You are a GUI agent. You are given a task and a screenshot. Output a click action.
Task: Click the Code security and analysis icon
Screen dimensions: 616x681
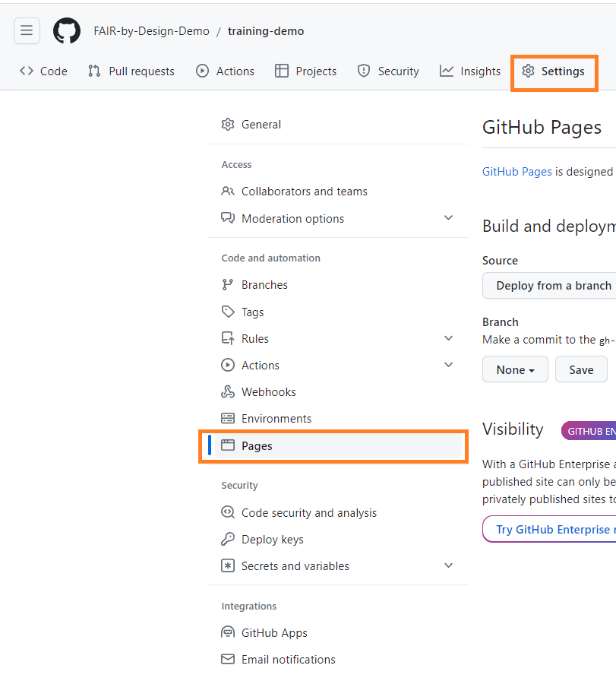click(227, 512)
